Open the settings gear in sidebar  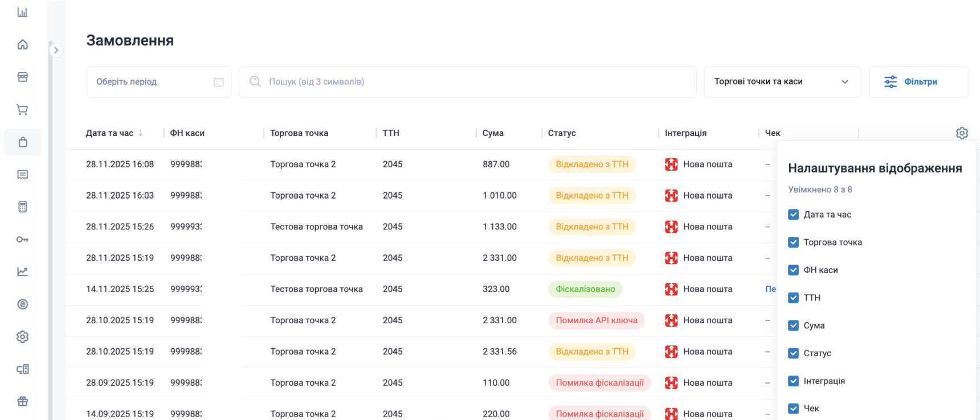[x=23, y=337]
